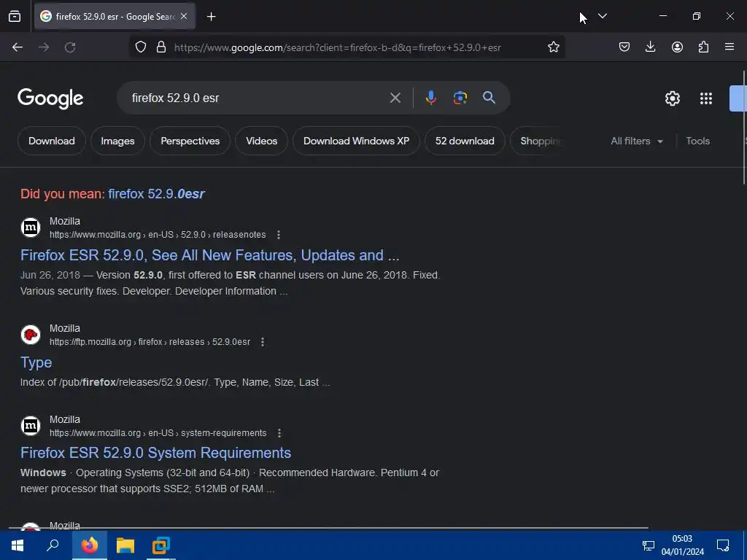The width and height of the screenshot is (747, 560).
Task: Search by image with Lens
Action: [x=460, y=98]
